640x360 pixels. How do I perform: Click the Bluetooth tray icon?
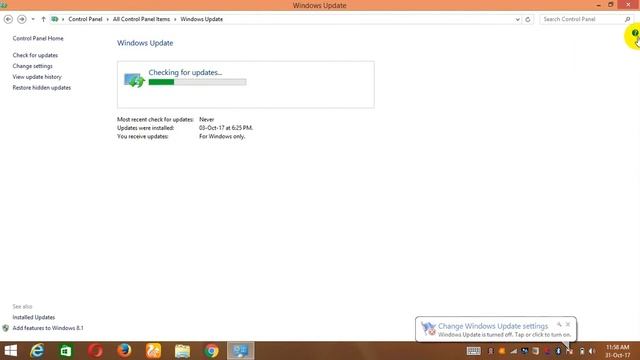coord(558,351)
